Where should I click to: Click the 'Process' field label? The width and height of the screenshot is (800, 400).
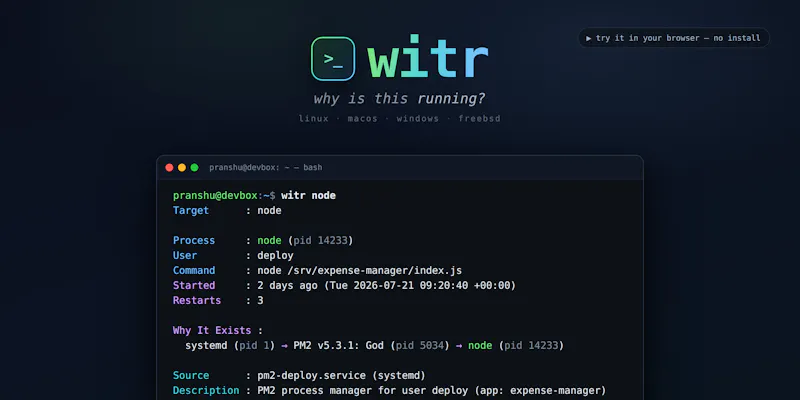(194, 240)
